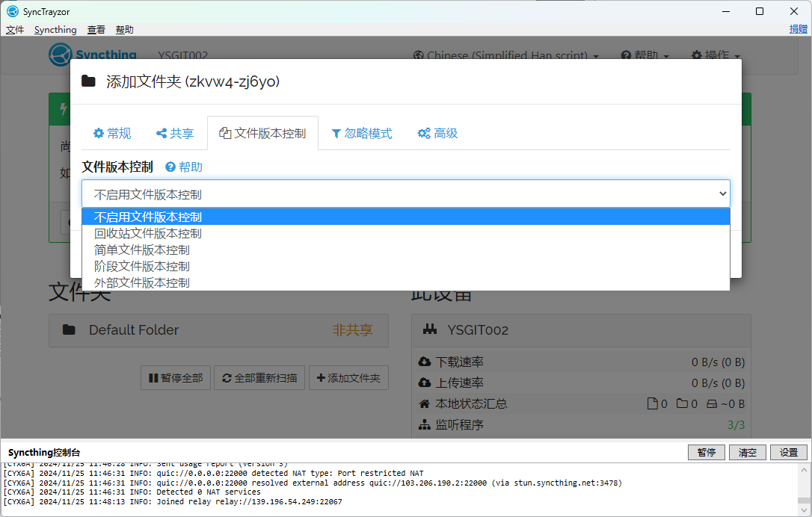
Task: Click the disk size icon in 本地状态汇总
Action: click(x=712, y=403)
